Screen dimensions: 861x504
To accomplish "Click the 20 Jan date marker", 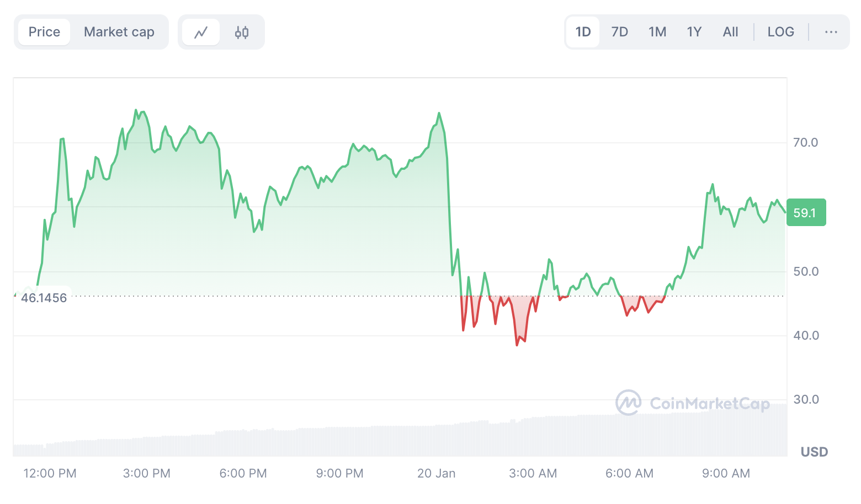I will [x=436, y=473].
